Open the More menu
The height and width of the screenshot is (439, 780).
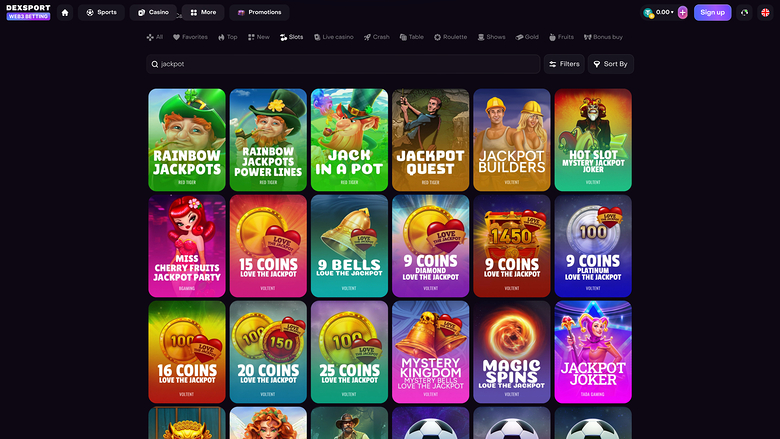click(203, 12)
